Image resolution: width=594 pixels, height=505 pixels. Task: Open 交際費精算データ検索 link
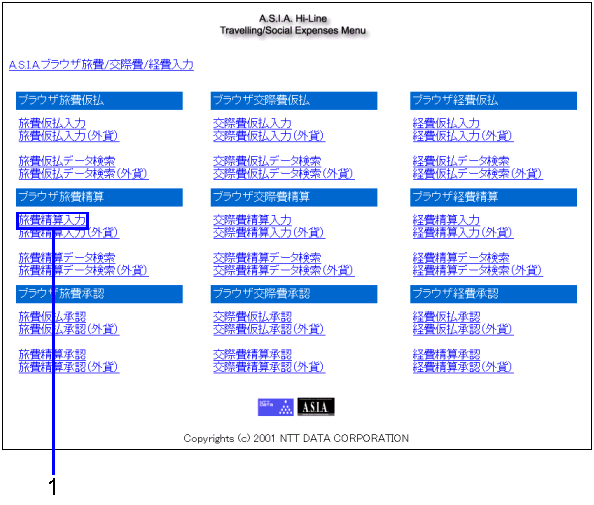click(267, 258)
